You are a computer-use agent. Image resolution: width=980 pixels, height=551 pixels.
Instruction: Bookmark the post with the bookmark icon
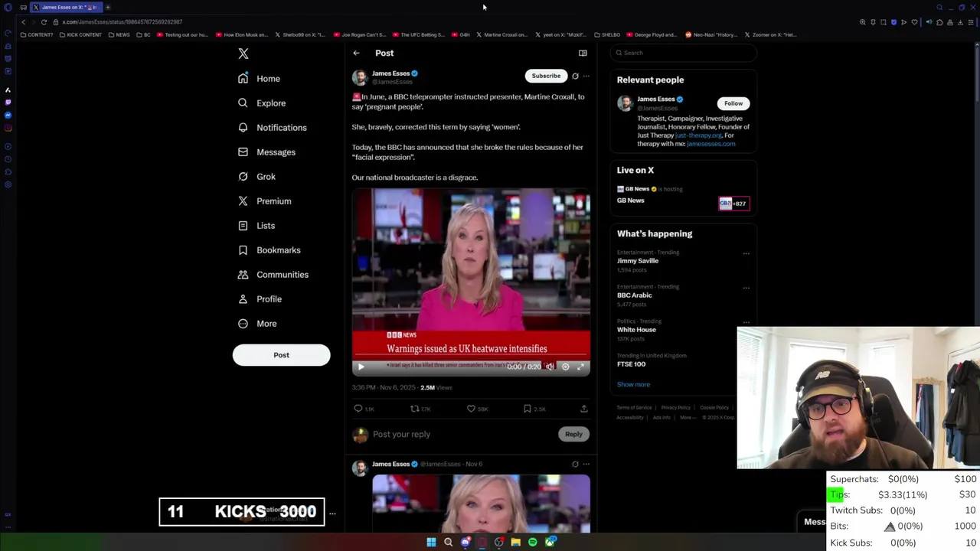[x=528, y=409]
